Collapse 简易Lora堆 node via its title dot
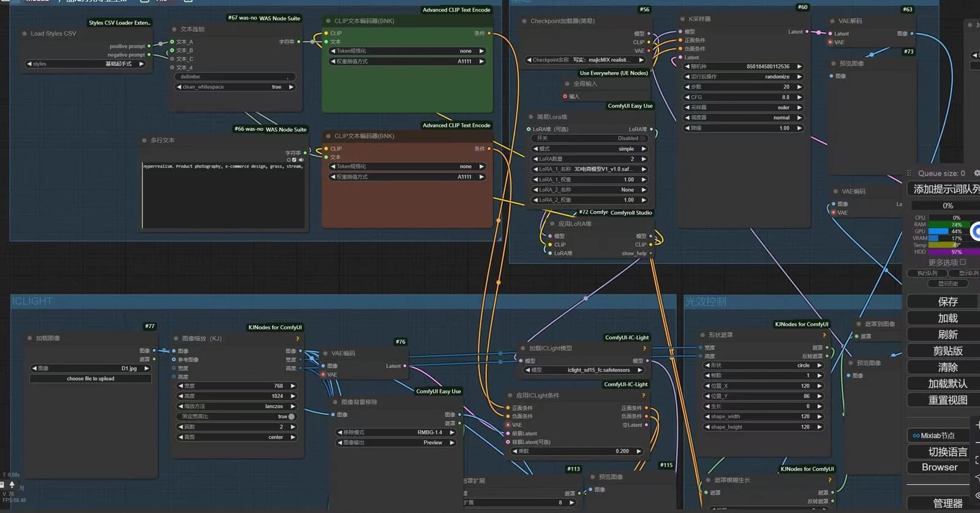The height and width of the screenshot is (513, 980). [530, 117]
